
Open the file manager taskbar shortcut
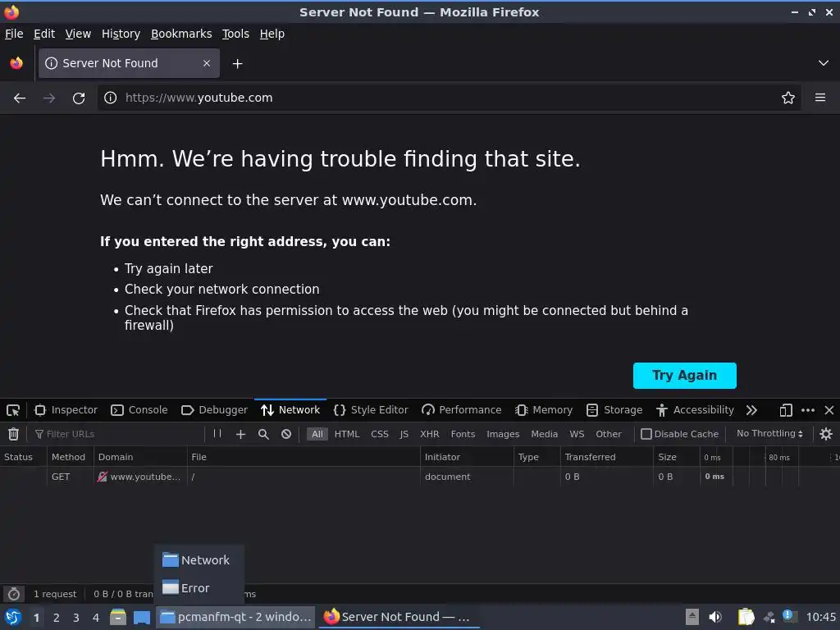[118, 617]
